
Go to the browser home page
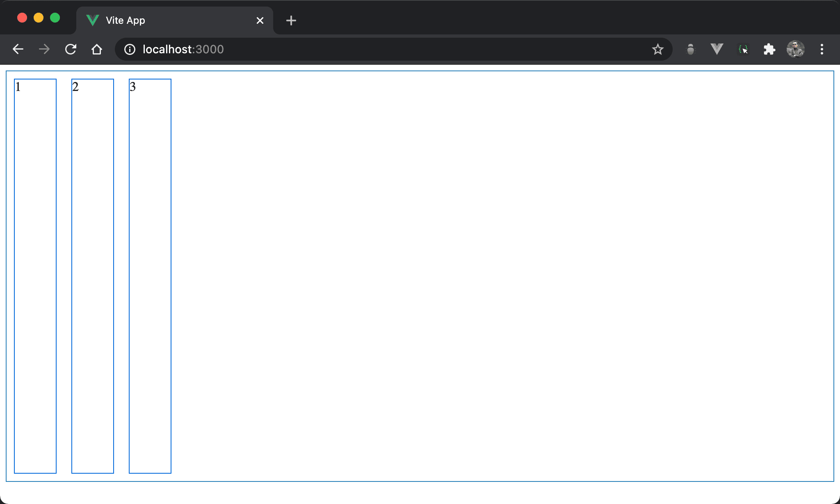click(97, 50)
